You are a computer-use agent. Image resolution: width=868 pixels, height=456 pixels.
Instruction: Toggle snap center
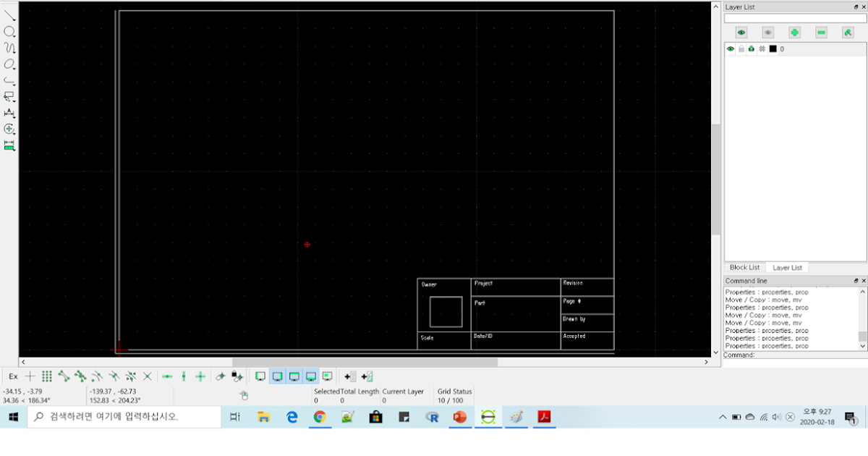pyautogui.click(x=97, y=376)
